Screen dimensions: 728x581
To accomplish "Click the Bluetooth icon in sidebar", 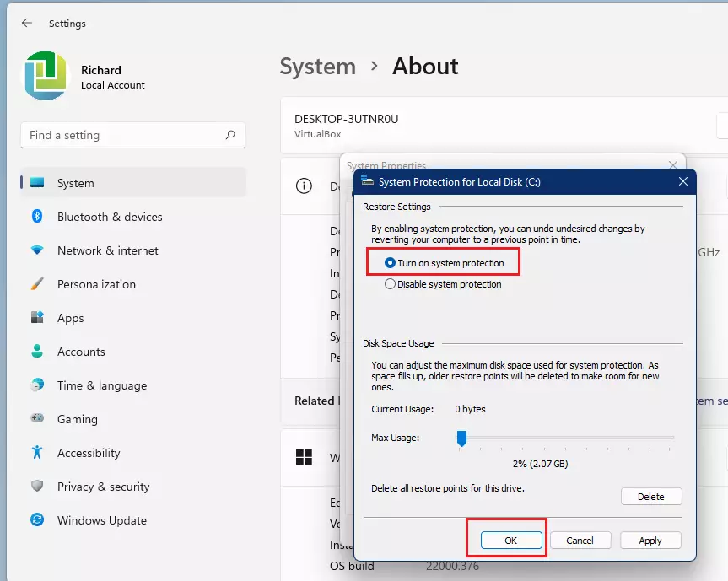I will click(x=37, y=216).
